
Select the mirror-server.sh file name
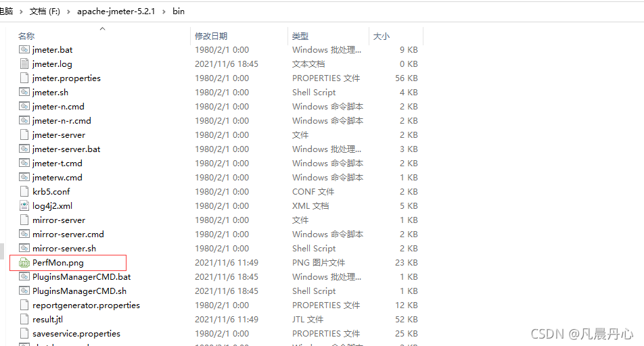pyautogui.click(x=64, y=248)
